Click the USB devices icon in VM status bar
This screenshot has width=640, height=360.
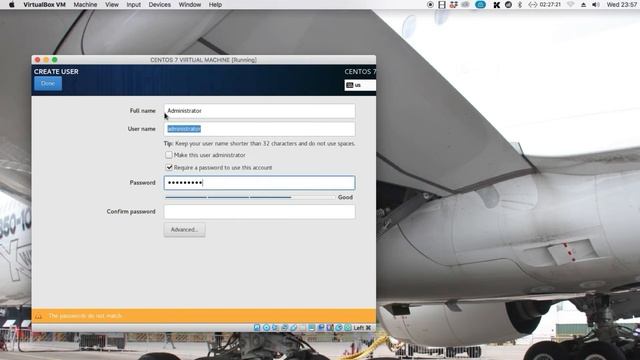[x=293, y=327]
